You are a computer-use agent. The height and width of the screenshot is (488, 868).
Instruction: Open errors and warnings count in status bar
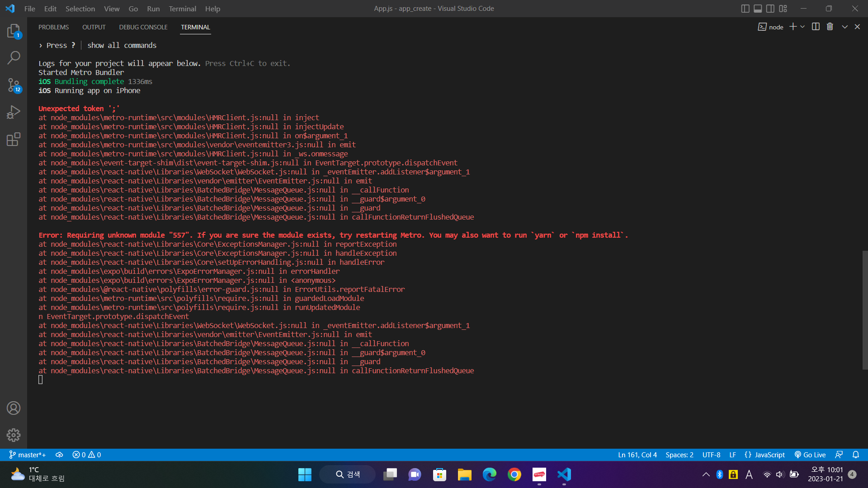(x=87, y=455)
